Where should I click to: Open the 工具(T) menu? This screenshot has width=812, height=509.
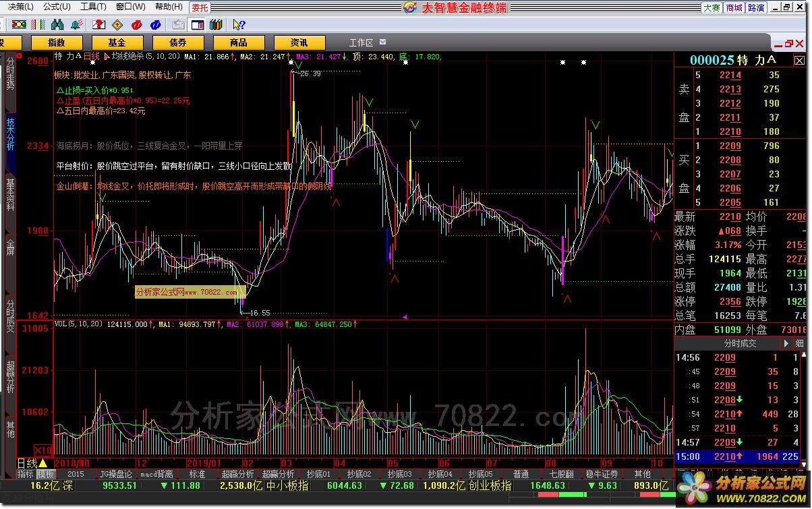pyautogui.click(x=93, y=7)
